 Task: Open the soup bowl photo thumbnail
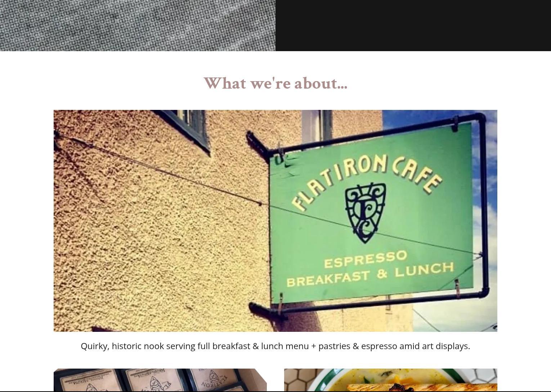(x=391, y=380)
